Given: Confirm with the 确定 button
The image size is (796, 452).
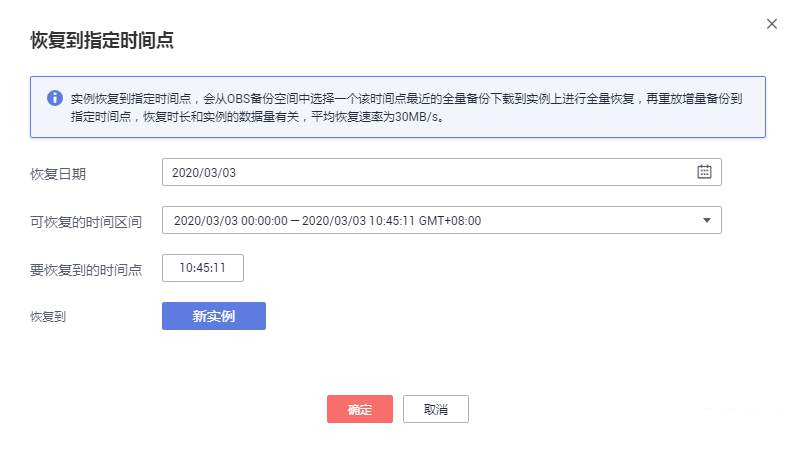Looking at the screenshot, I should tap(360, 409).
